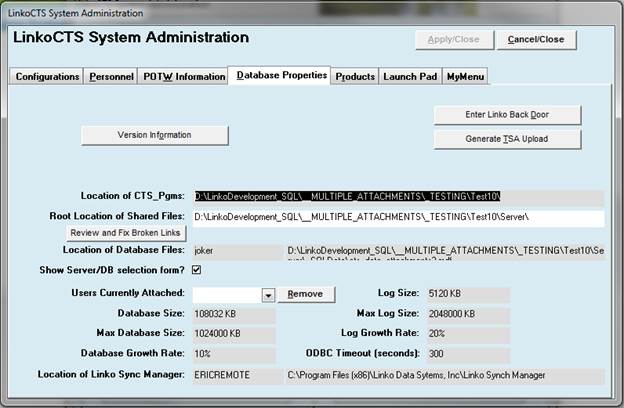Open the Personnel tab
Screen dimensions: 624x408
[110, 76]
